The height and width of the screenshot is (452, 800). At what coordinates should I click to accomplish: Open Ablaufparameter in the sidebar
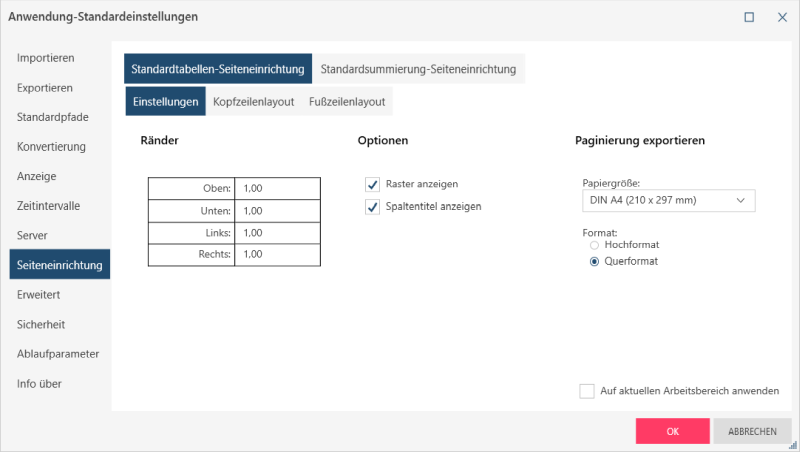(58, 354)
